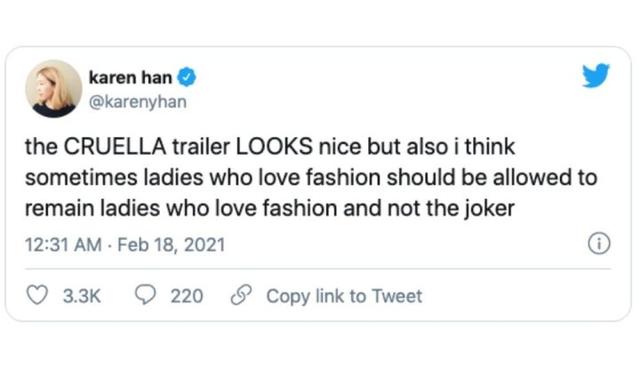This screenshot has width=640, height=384.
Task: Click the blue verified checkmark badge
Action: click(x=187, y=77)
